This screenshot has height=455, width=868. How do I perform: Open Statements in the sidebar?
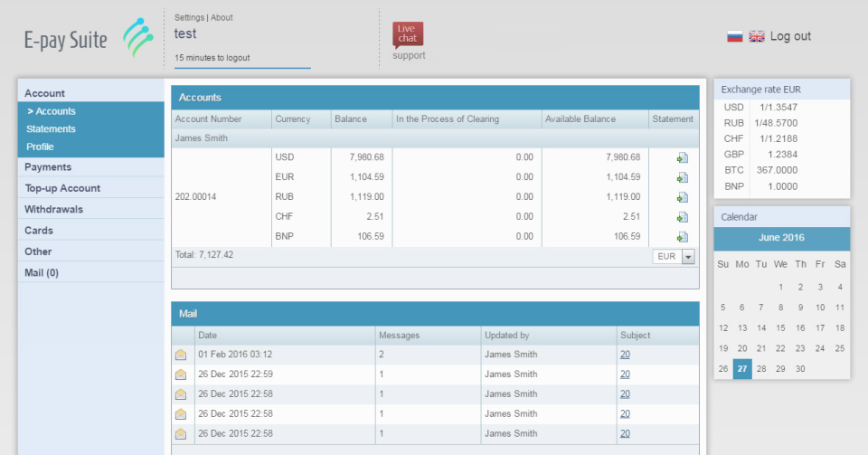51,129
